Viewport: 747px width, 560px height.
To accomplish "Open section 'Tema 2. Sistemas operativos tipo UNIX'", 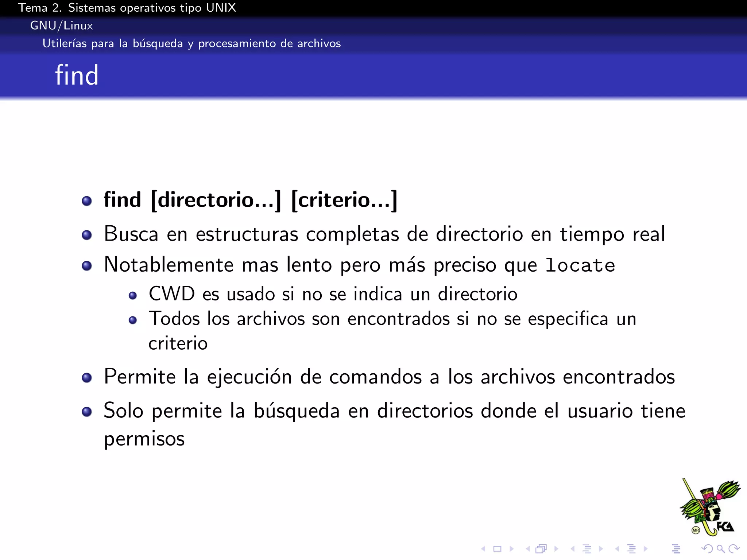I will [x=127, y=8].
